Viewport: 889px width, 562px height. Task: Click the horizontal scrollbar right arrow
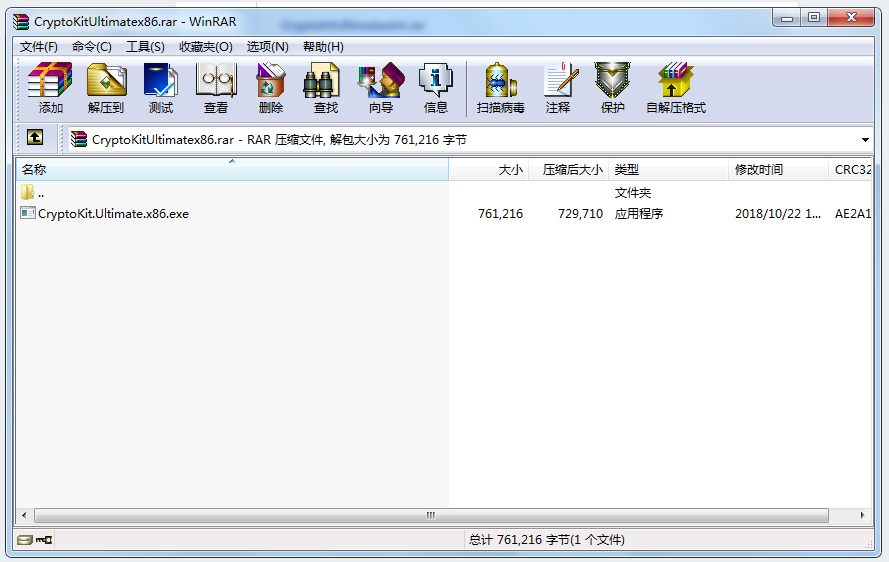863,516
